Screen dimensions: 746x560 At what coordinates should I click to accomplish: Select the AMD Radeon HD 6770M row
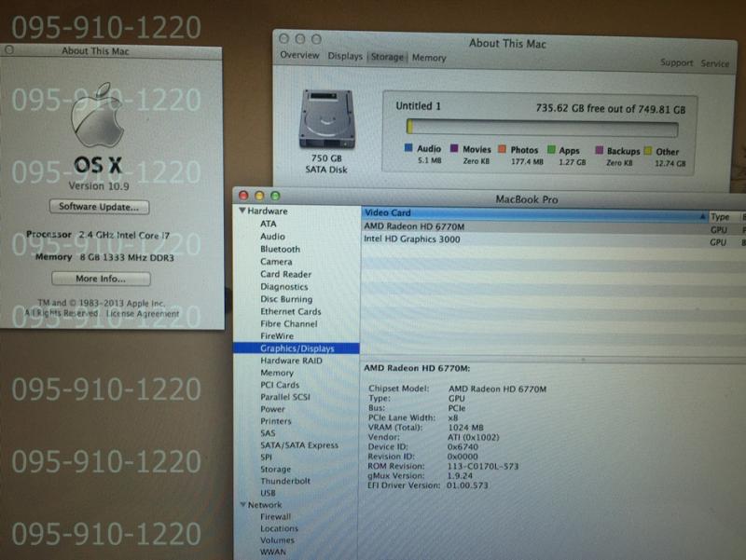click(553, 227)
